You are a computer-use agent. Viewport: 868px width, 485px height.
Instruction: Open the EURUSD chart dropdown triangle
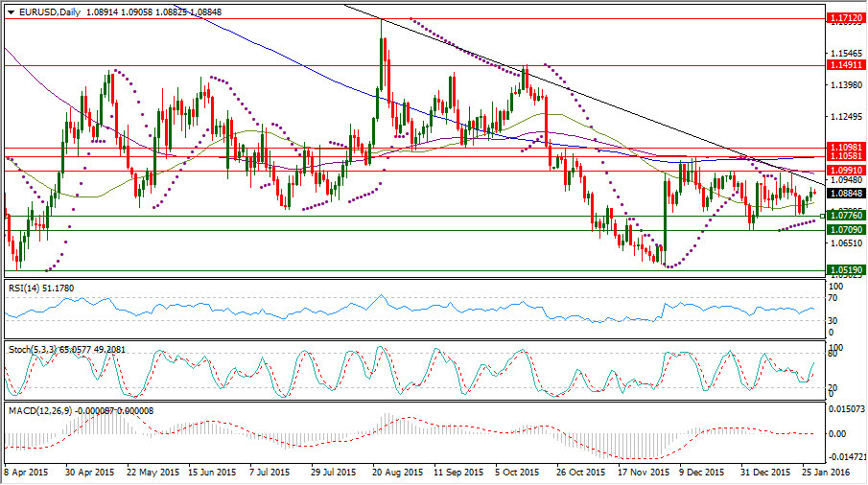(11, 12)
